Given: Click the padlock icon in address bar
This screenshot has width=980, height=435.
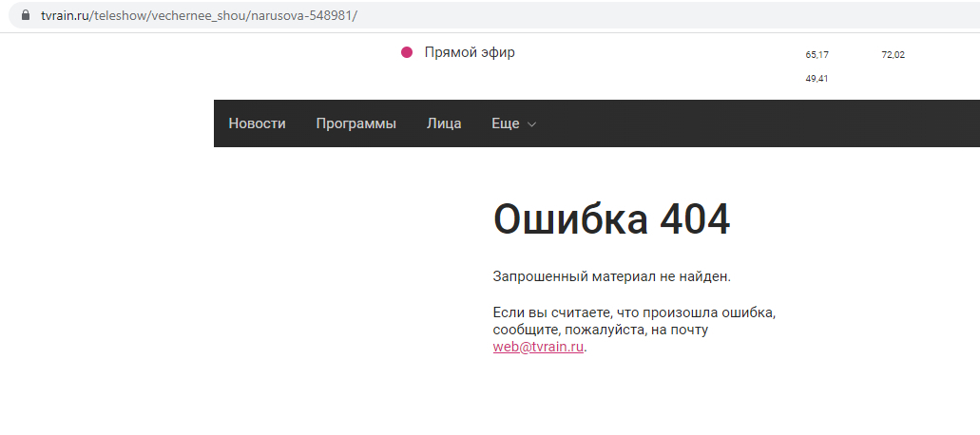Looking at the screenshot, I should tap(25, 15).
